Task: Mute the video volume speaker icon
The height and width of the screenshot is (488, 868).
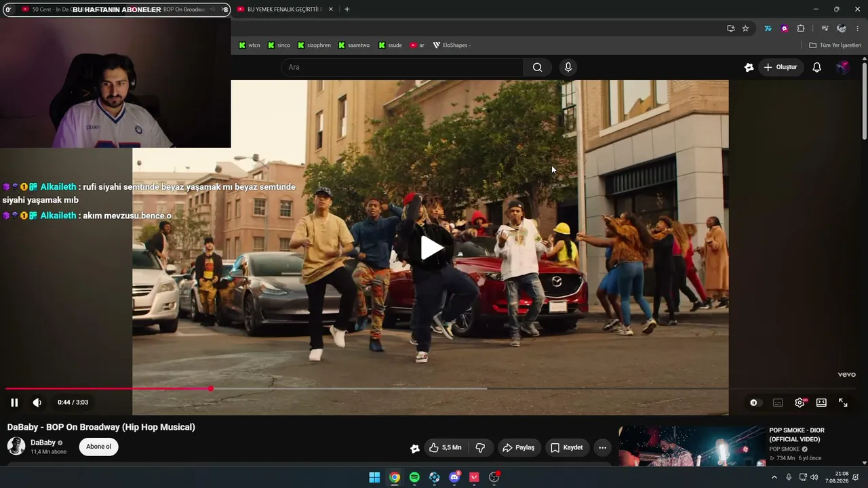Action: point(37,403)
